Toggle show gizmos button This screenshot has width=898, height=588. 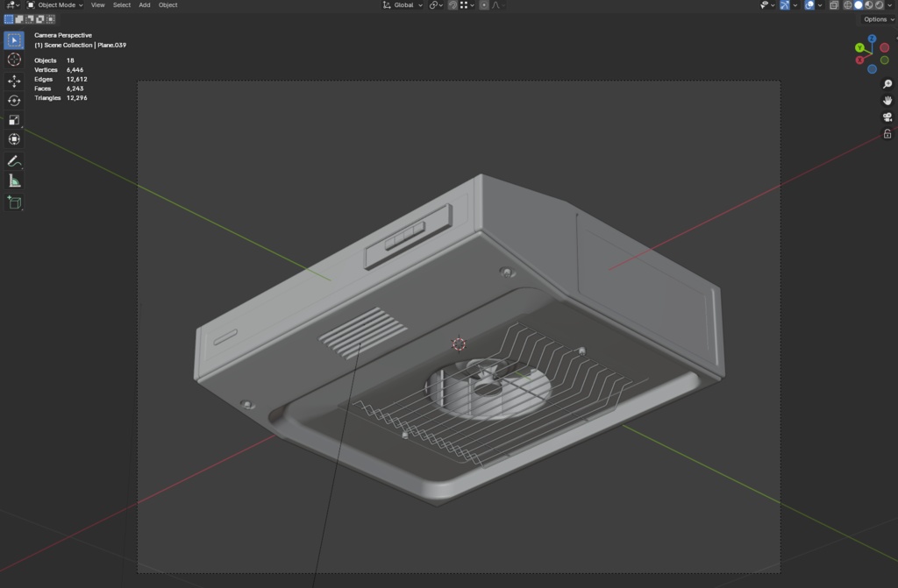click(x=785, y=5)
